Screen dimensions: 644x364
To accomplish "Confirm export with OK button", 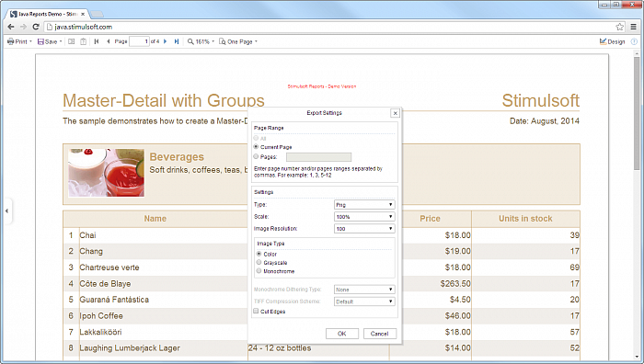I will (342, 334).
